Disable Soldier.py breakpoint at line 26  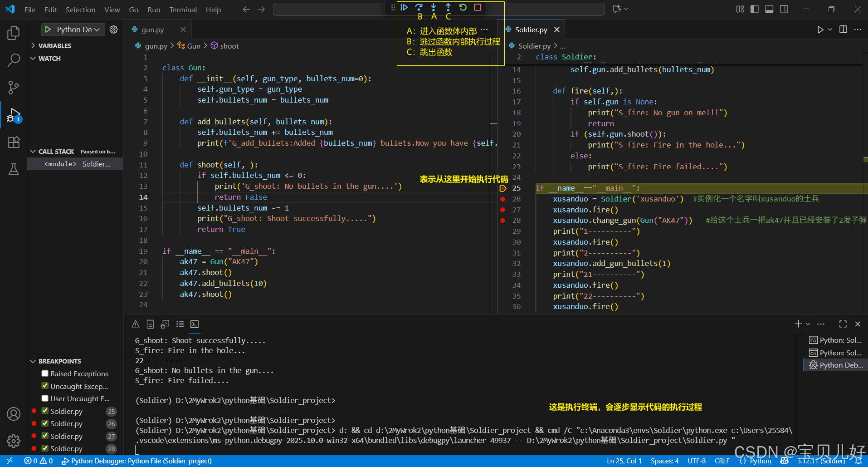(45, 423)
